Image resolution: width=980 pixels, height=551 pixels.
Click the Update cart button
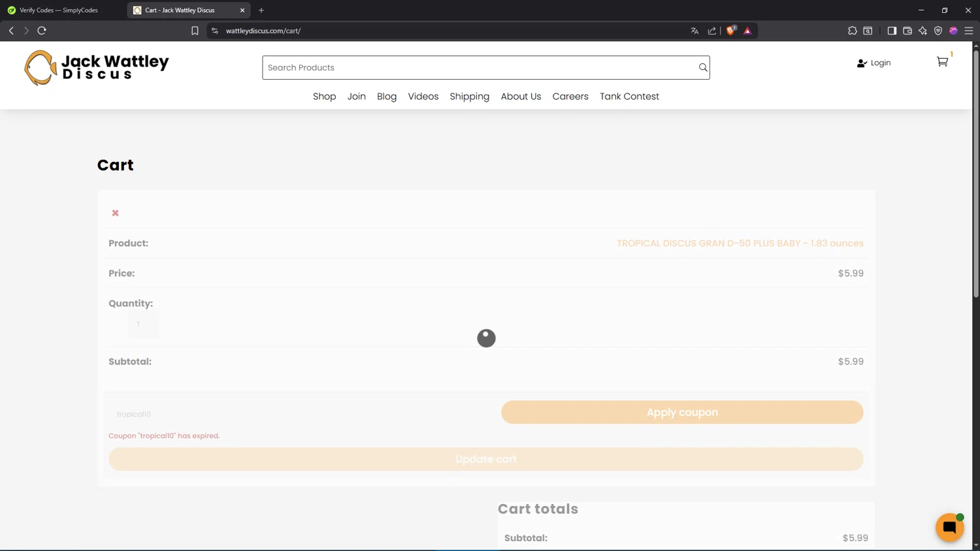pyautogui.click(x=486, y=459)
